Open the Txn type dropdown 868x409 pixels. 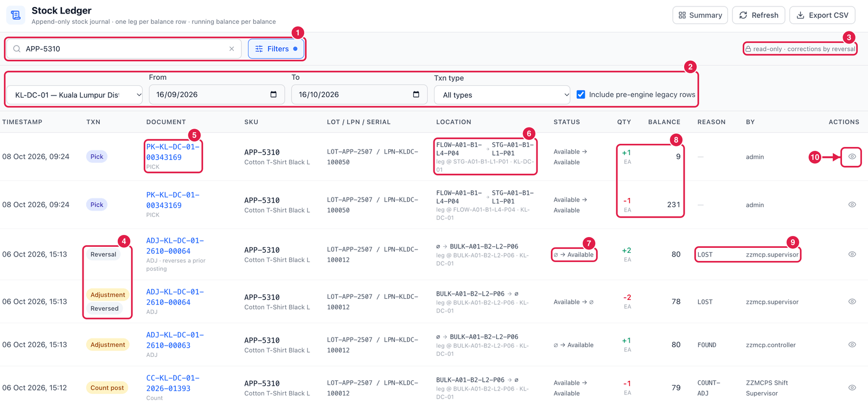(x=502, y=95)
